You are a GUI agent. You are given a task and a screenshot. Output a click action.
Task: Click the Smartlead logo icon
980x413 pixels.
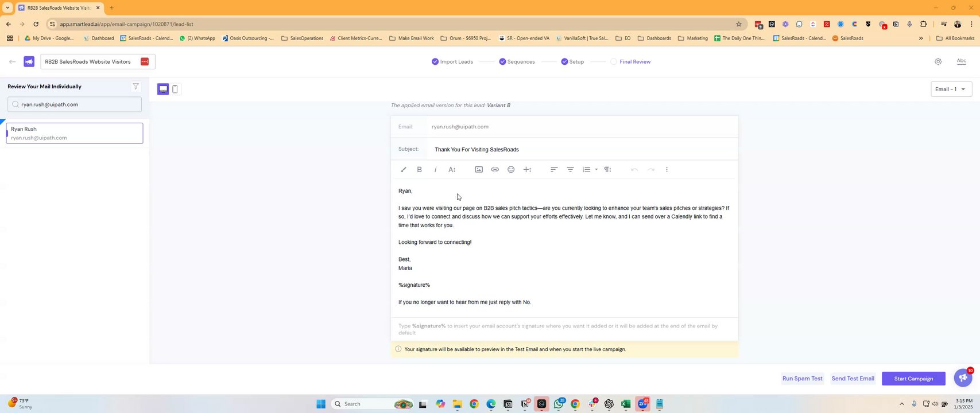29,61
